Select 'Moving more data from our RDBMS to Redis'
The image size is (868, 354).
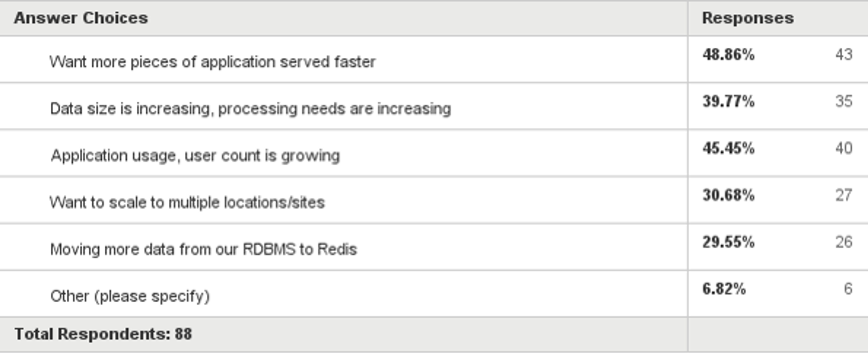(203, 249)
